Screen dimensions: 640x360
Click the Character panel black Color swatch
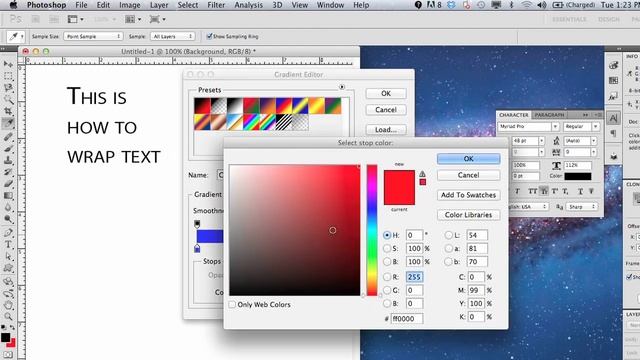(578, 176)
